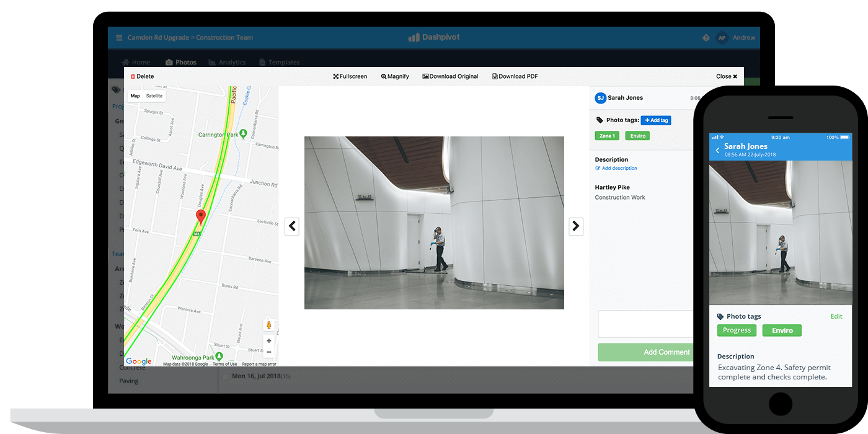Tap the back arrow on the phone
The height and width of the screenshot is (434, 868).
pyautogui.click(x=717, y=151)
